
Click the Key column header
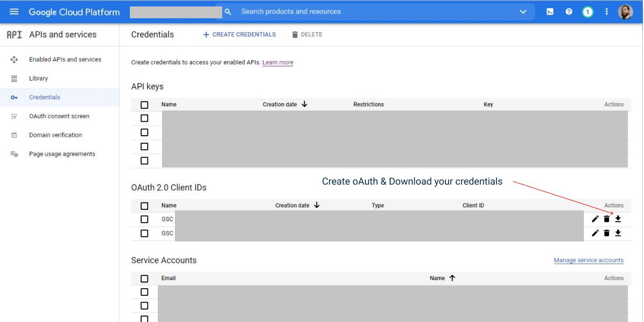(488, 105)
